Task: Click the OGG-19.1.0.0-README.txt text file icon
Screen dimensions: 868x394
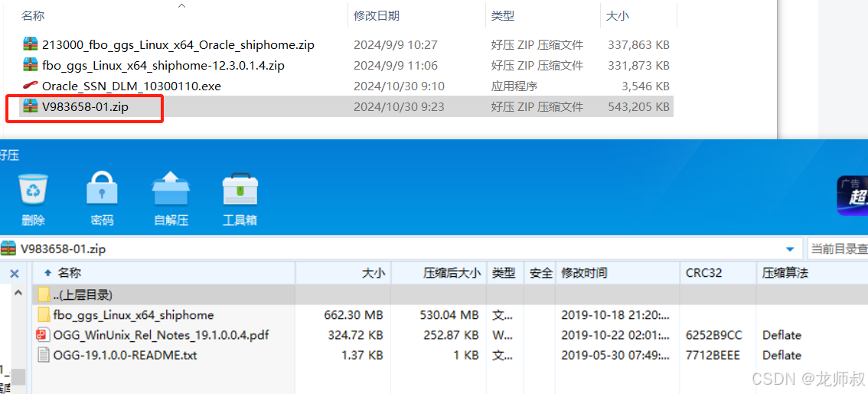Action: (44, 355)
